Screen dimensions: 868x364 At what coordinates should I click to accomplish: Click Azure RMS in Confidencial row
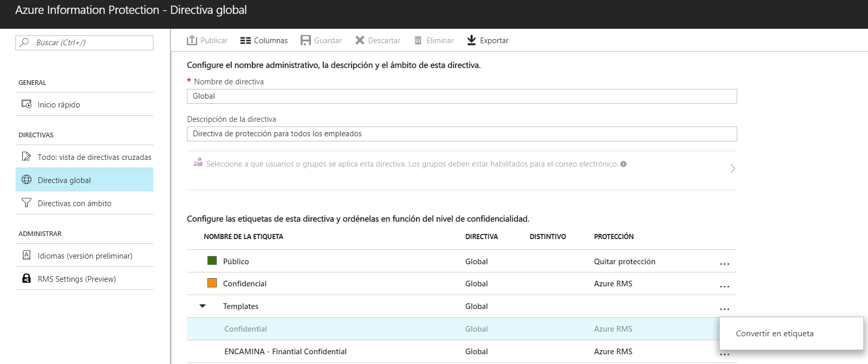click(x=613, y=283)
